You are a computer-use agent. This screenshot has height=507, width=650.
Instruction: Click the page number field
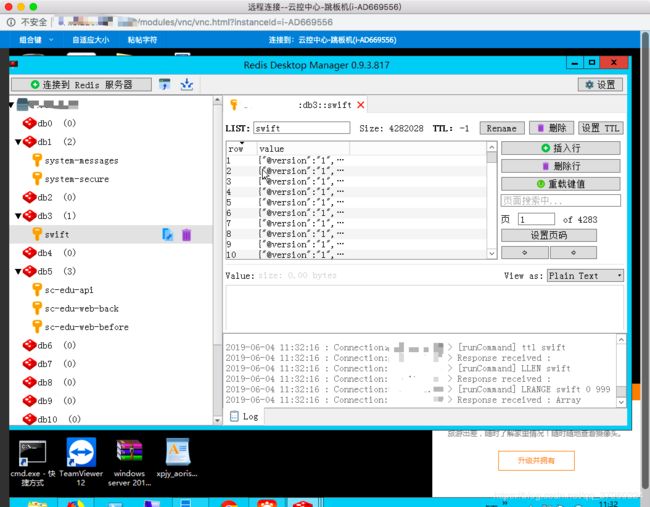click(x=536, y=219)
